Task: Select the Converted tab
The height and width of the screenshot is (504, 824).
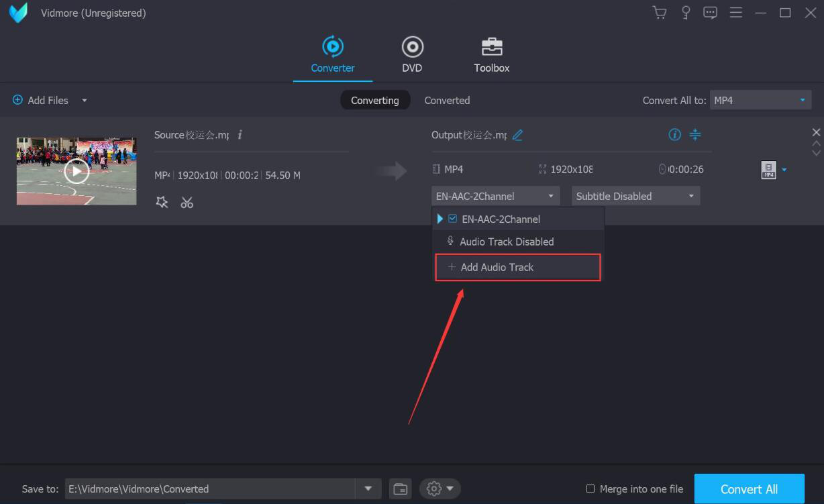Action: (447, 100)
